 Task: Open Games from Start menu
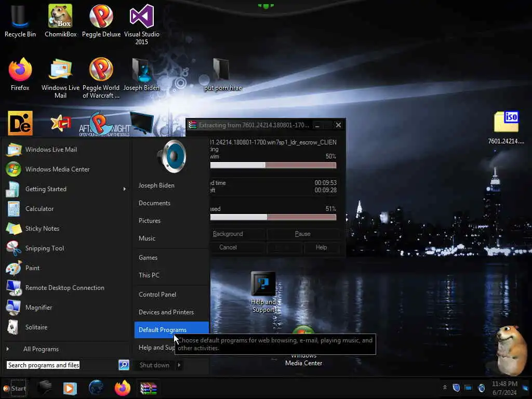pos(171,258)
